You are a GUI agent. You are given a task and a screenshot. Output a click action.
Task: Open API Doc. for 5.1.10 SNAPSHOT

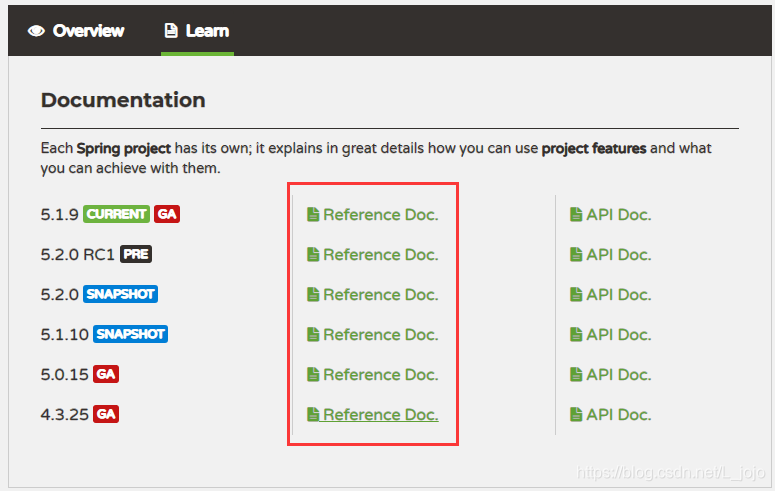(610, 335)
